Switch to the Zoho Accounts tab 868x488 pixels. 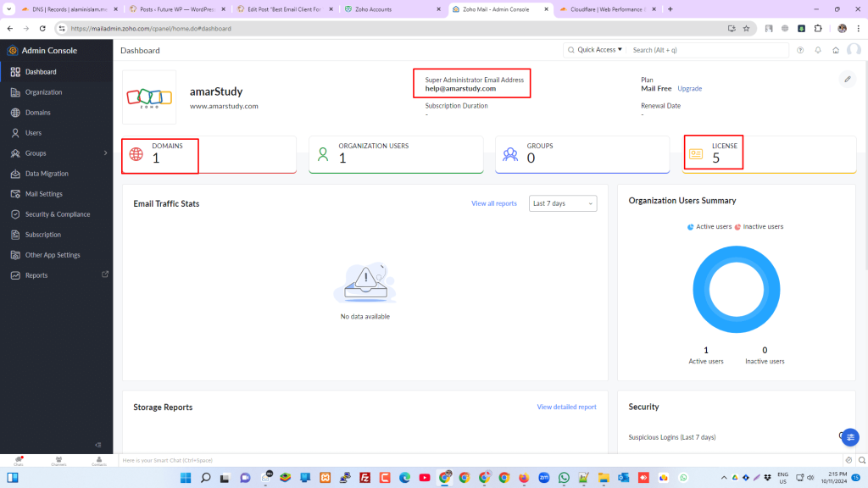[392, 9]
